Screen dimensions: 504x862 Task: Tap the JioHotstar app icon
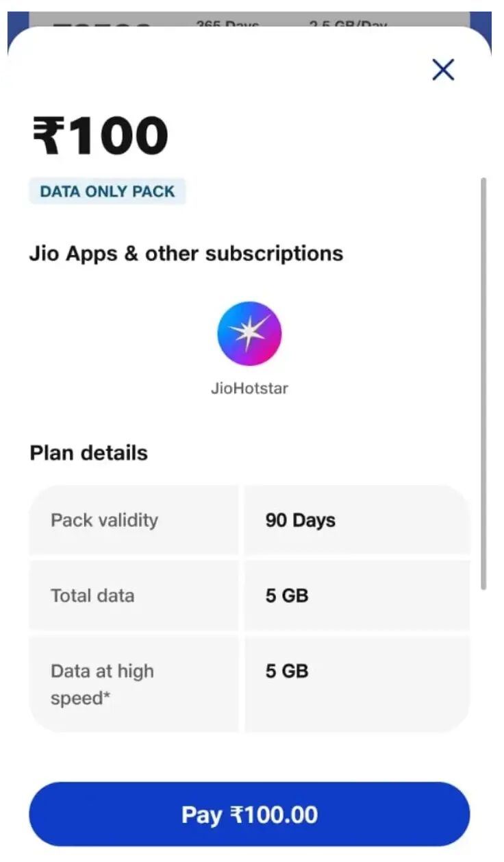tap(249, 334)
